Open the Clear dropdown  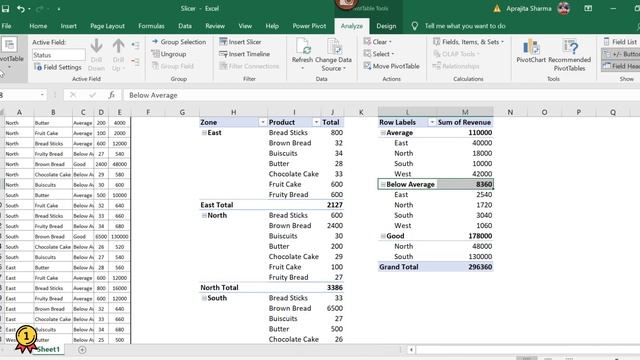point(378,42)
